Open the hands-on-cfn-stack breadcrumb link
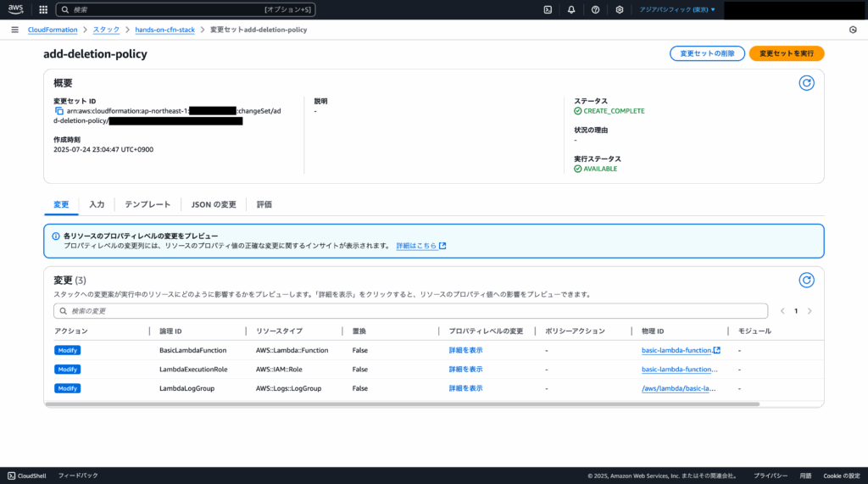The height and width of the screenshot is (484, 868). point(164,30)
